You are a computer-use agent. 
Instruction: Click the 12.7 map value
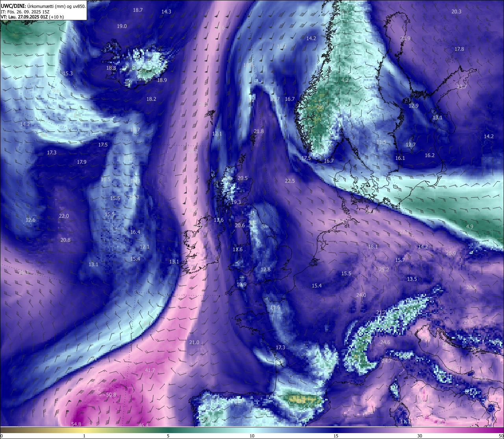point(411,145)
